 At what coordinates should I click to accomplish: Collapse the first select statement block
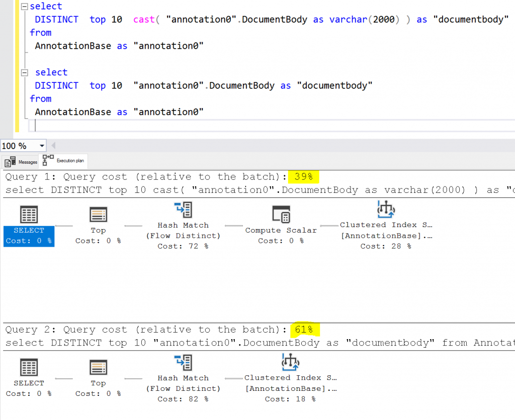pos(24,7)
